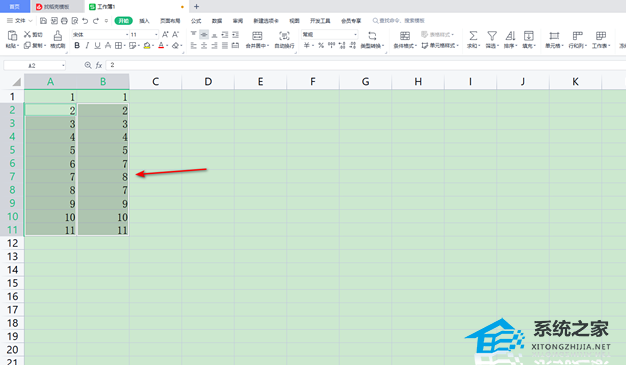Switch to the Review ribbon tab
Viewport: 626px width, 365px height.
pyautogui.click(x=238, y=21)
